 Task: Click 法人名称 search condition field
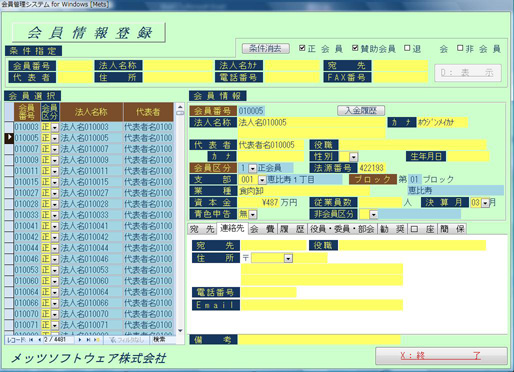point(178,65)
